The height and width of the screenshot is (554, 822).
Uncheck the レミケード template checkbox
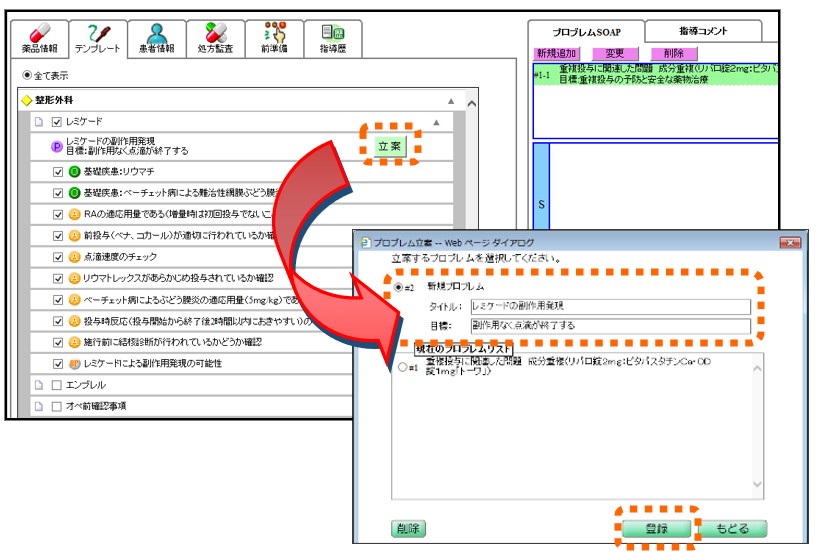(x=57, y=122)
